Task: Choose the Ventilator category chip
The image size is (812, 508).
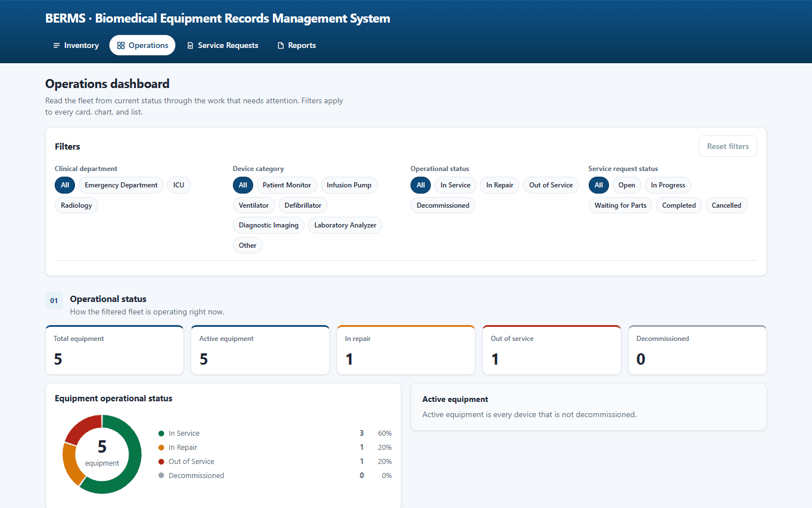Action: point(254,205)
